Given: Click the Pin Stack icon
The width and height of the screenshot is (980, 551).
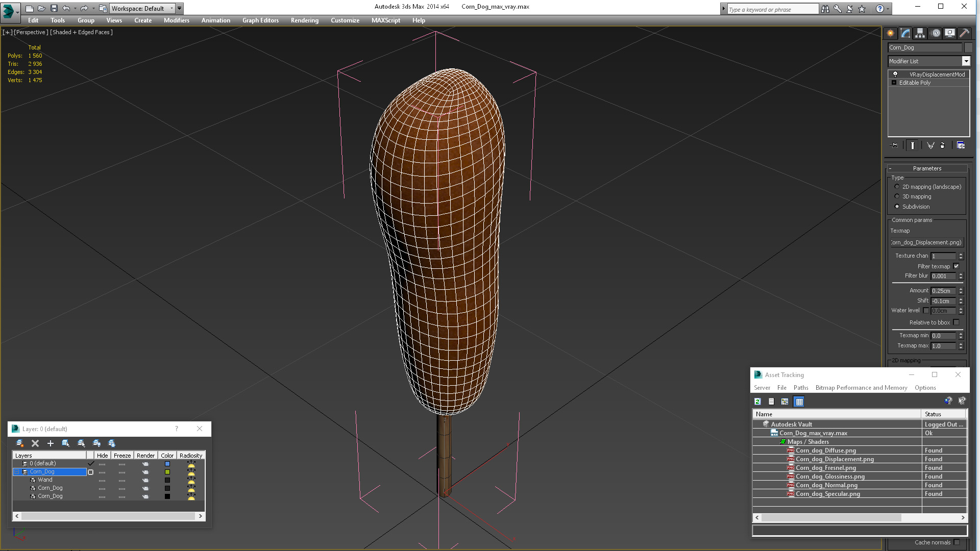Looking at the screenshot, I should click(894, 145).
